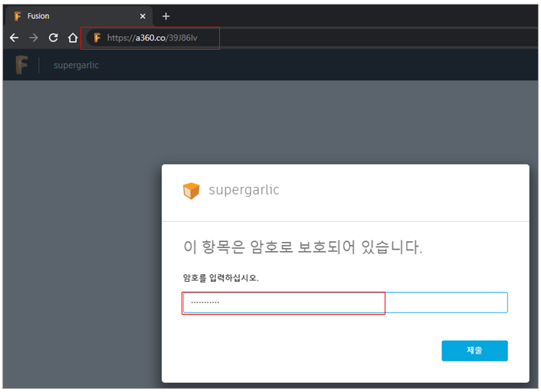Click supergarlic in the dark header bar
This screenshot has width=541, height=392.
point(76,65)
